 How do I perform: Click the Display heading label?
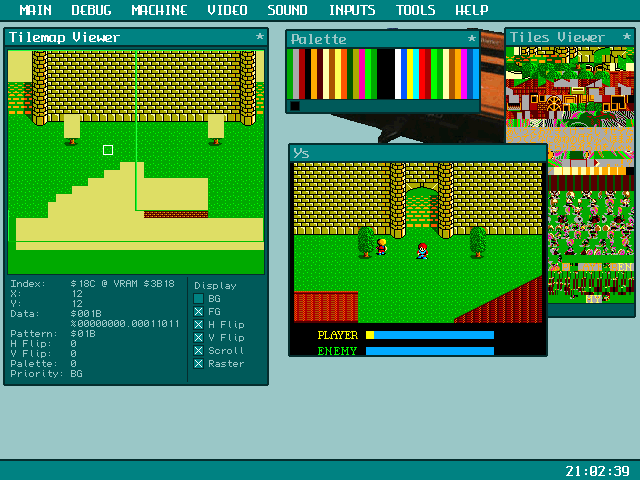pos(215,286)
